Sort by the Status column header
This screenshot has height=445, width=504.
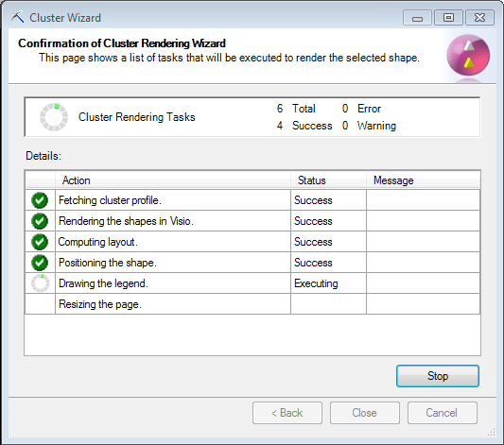tap(328, 180)
